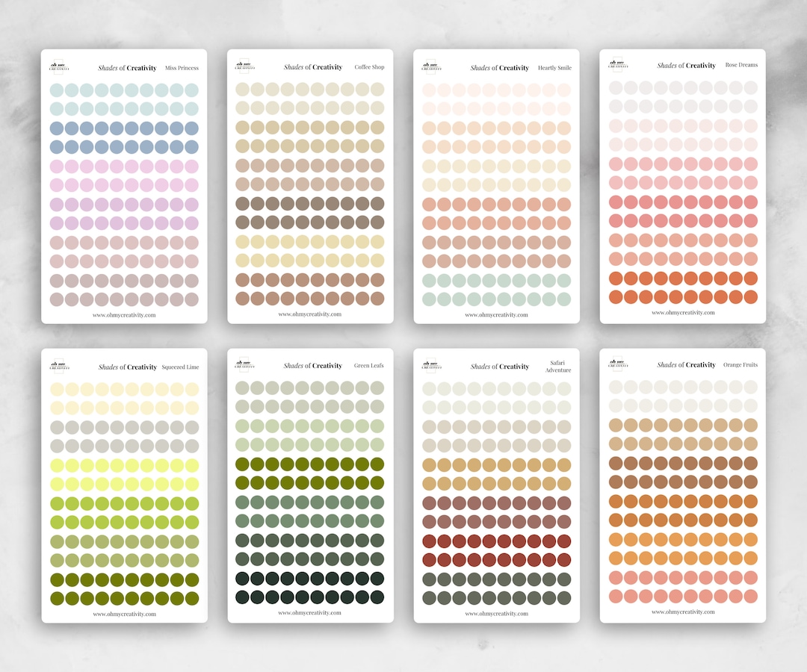Open the website link on the Rose Dreams sheet

(x=683, y=312)
